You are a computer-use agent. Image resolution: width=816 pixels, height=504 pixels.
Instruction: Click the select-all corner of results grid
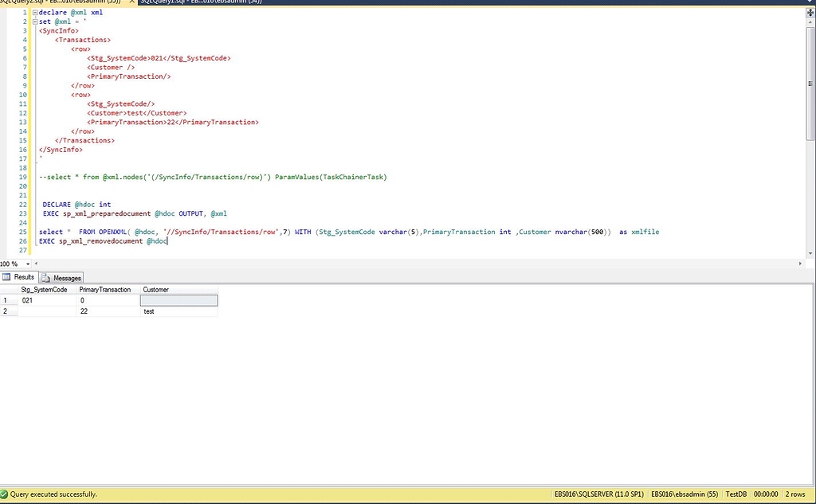click(9, 290)
